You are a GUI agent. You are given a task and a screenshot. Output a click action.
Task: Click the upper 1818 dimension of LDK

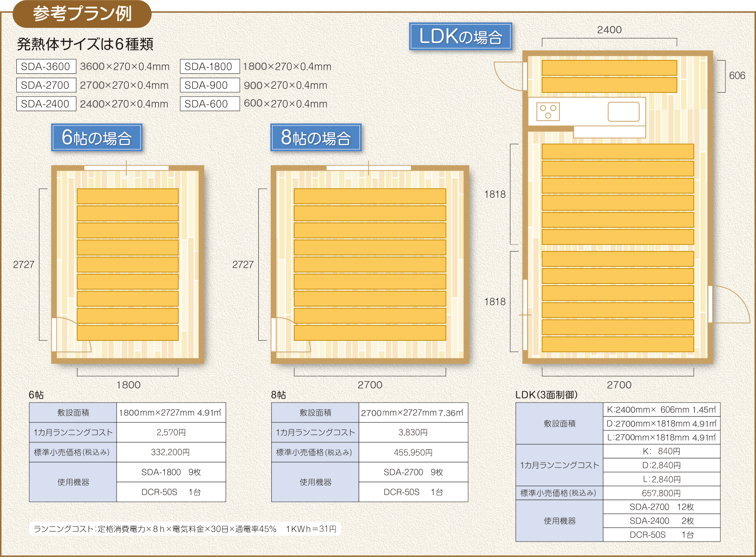click(495, 194)
